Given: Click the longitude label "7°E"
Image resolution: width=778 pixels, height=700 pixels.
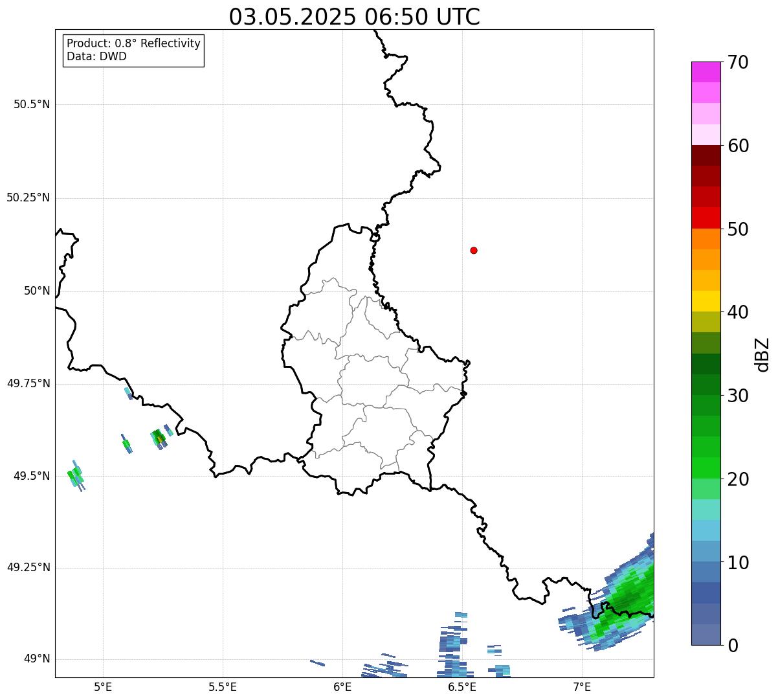Looking at the screenshot, I should click(x=583, y=686).
